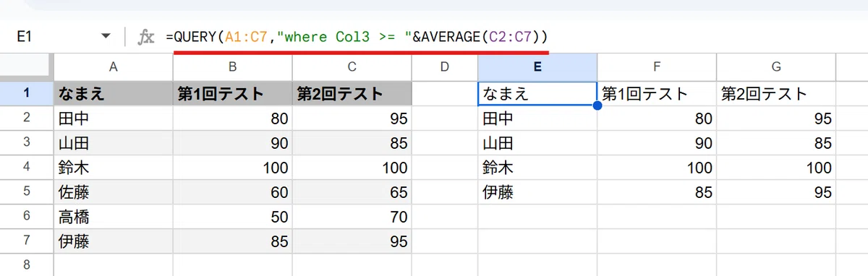This screenshot has height=276, width=868.
Task: Click cell C4 with value 100
Action: pyautogui.click(x=352, y=167)
